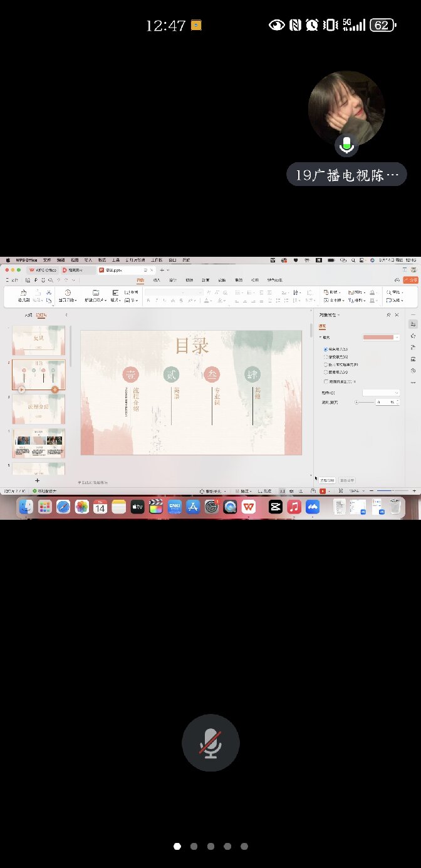Tap the muted microphone button
Screen dimensions: 421x868
210,743
